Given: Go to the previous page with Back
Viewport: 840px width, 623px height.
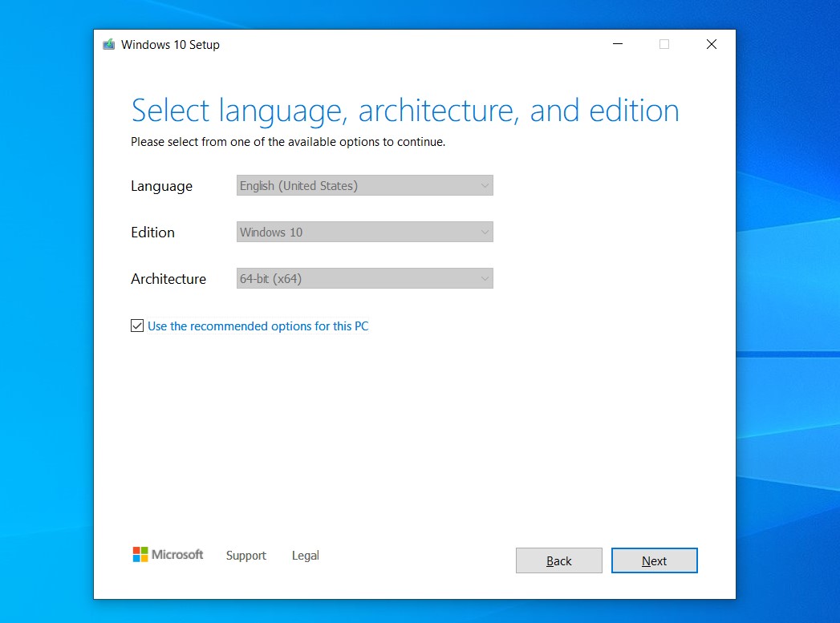Looking at the screenshot, I should [x=558, y=560].
